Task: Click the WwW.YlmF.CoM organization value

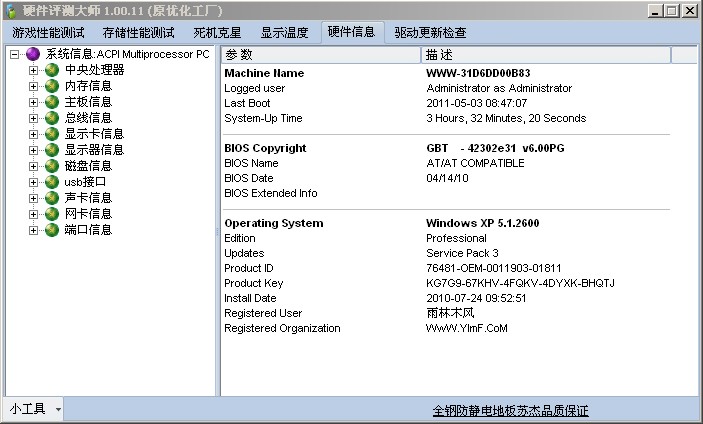Action: 467,329
